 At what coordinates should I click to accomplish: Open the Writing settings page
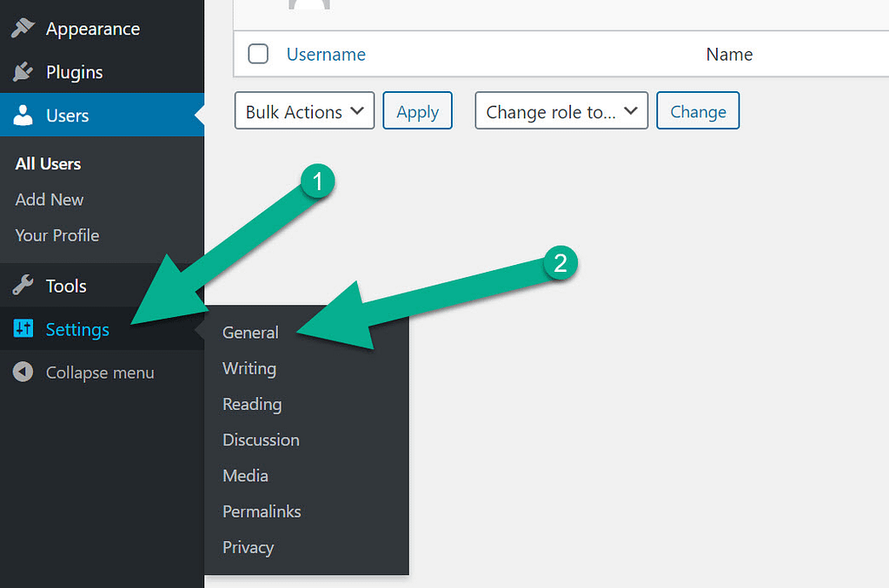249,368
